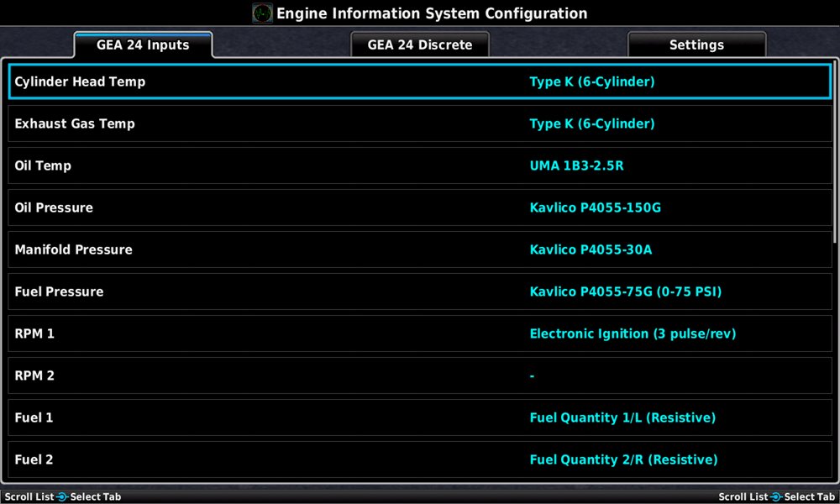Screen dimensions: 840x504
Task: Change Exhaust Gas Temp Type K value
Action: [592, 123]
